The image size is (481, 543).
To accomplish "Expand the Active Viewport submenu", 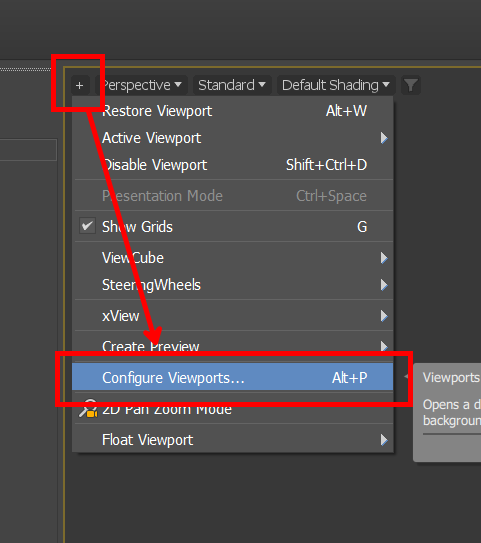I will (233, 138).
